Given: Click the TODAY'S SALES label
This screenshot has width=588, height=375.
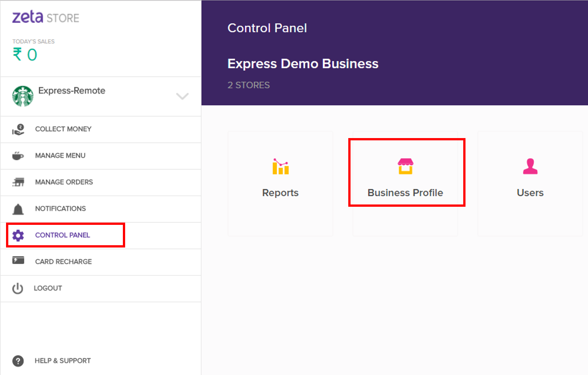Looking at the screenshot, I should point(34,41).
